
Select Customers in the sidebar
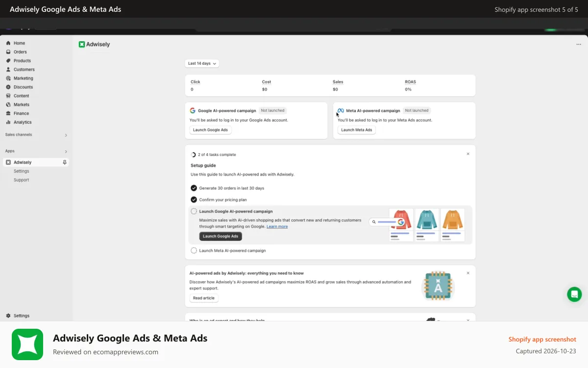[24, 70]
